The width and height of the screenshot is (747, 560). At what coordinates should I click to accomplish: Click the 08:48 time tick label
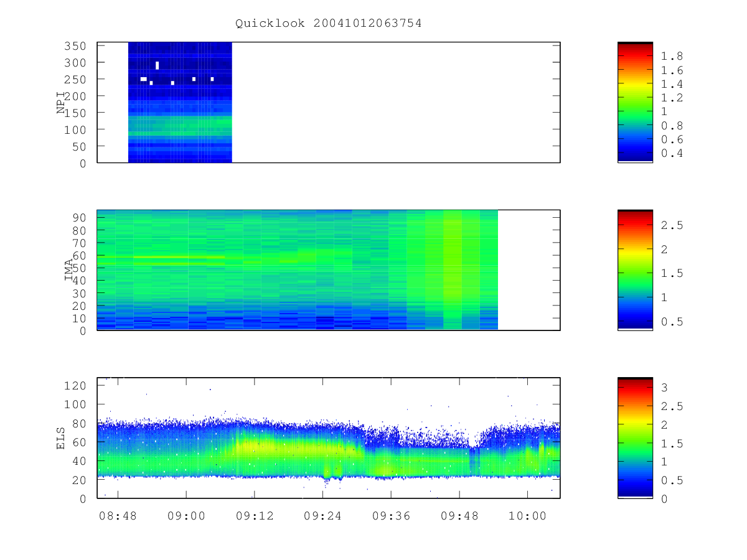coord(118,516)
